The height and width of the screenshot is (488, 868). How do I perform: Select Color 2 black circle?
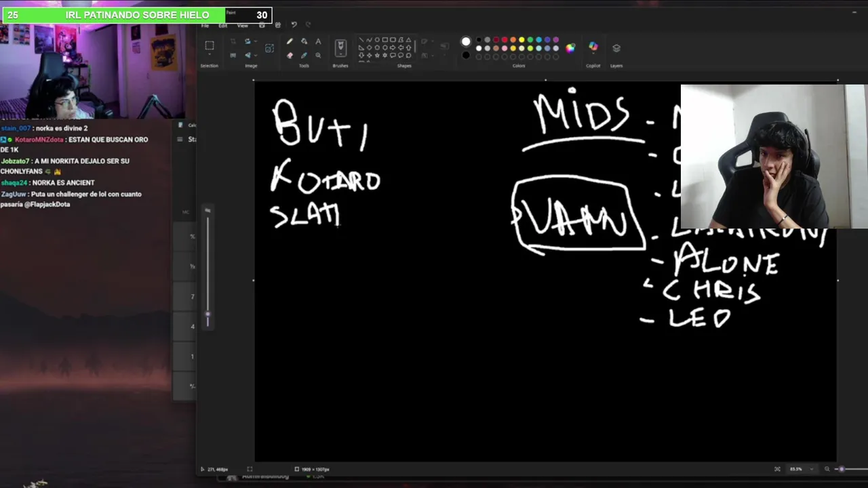tap(466, 55)
